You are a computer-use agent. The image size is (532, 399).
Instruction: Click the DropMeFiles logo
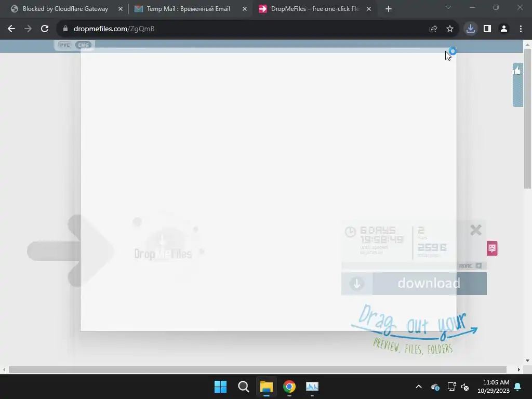[163, 254]
